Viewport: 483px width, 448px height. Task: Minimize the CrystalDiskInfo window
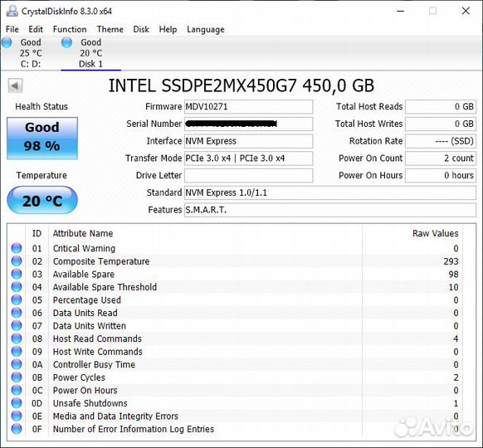(x=401, y=11)
